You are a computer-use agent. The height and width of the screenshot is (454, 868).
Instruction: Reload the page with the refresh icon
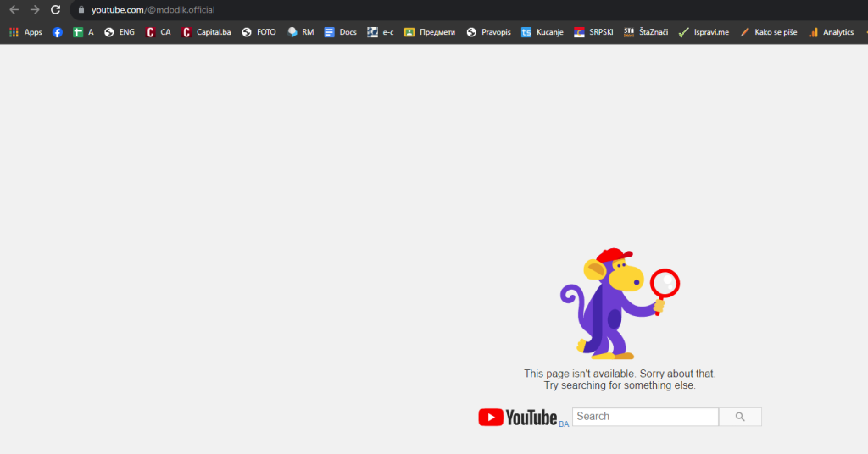pos(55,10)
